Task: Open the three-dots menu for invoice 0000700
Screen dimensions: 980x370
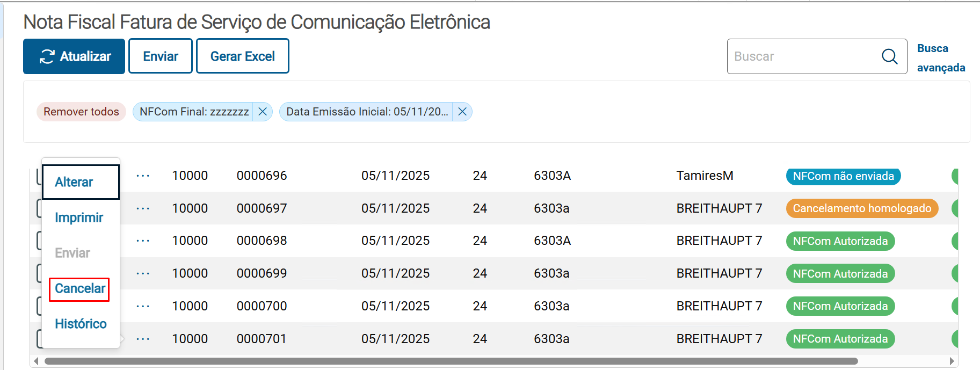Action: [x=143, y=306]
